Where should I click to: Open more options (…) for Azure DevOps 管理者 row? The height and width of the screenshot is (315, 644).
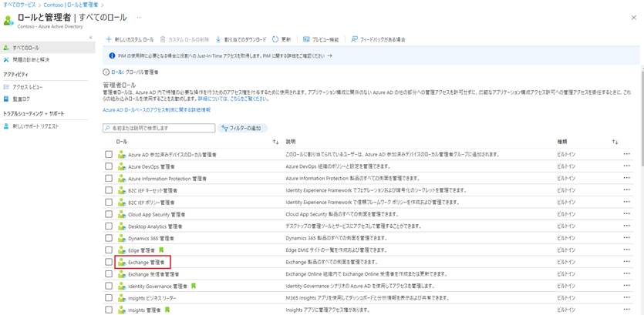pos(626,166)
